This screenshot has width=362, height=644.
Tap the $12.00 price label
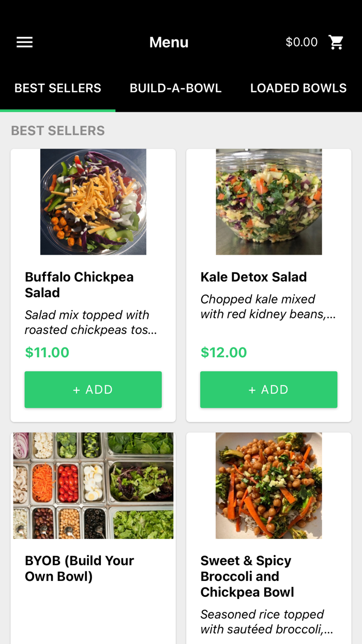pos(223,353)
